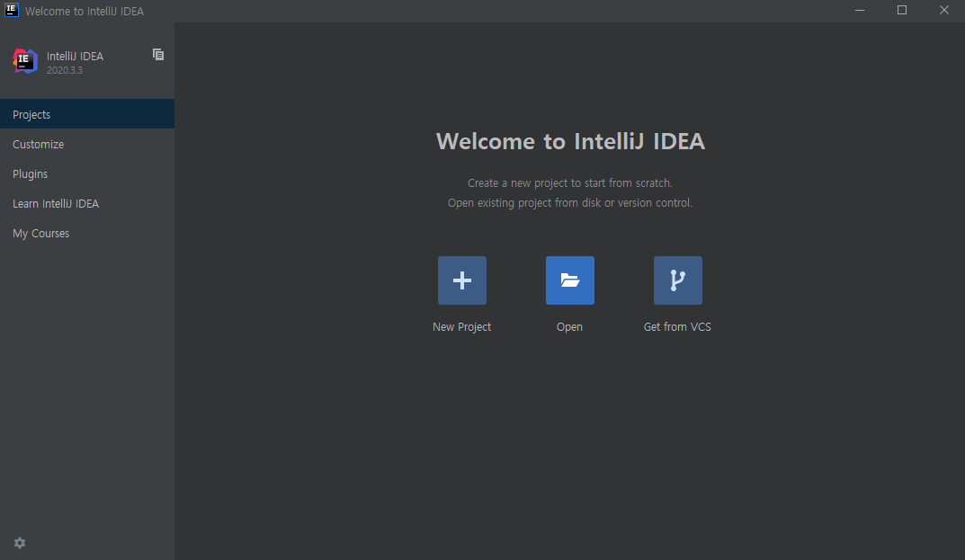Click the IntelliJ title bar app icon
The height and width of the screenshot is (560, 965).
tap(12, 10)
